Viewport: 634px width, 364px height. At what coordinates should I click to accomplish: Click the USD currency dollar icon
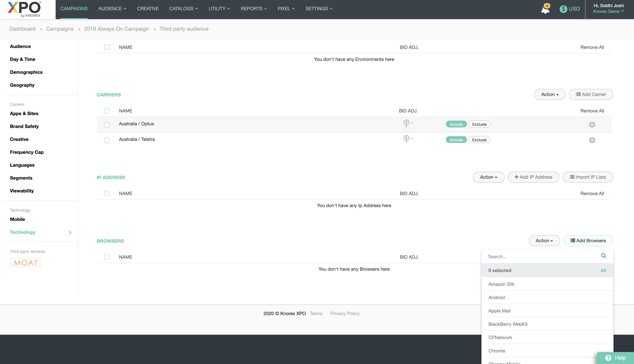(563, 9)
